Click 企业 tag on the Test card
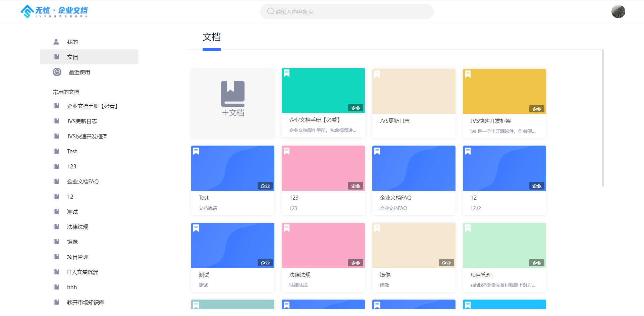The width and height of the screenshot is (644, 316). tap(265, 186)
